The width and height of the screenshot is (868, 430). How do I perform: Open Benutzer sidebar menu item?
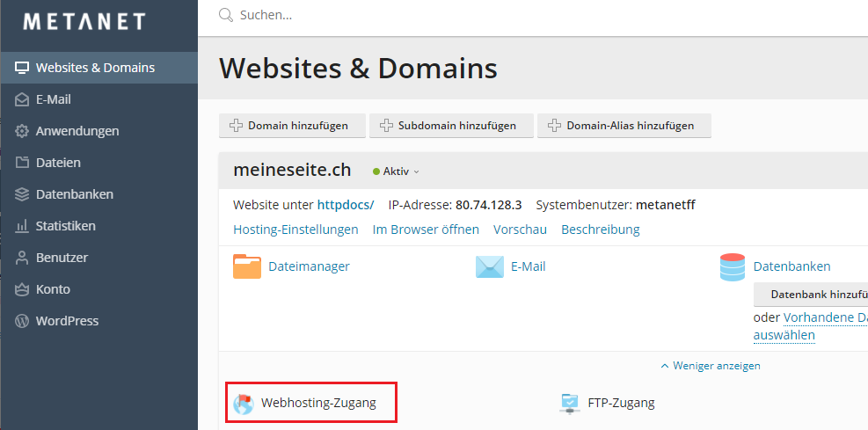click(x=62, y=258)
